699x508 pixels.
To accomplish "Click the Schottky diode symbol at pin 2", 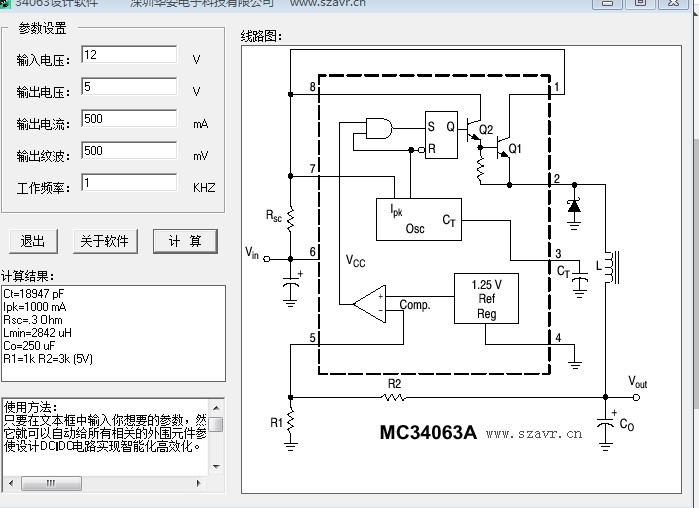I will [574, 206].
